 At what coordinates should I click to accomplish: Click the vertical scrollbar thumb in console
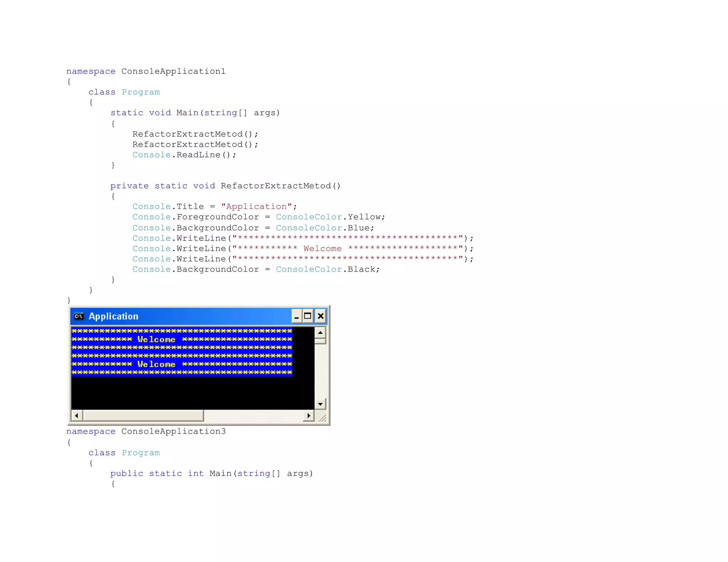pos(320,341)
